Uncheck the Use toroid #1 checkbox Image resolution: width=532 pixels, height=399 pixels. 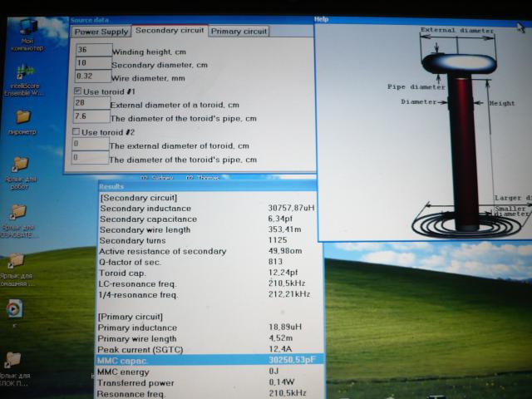pyautogui.click(x=78, y=91)
